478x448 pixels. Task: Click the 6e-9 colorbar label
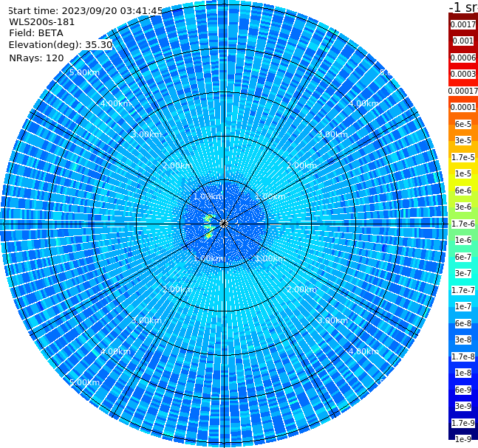pos(463,390)
